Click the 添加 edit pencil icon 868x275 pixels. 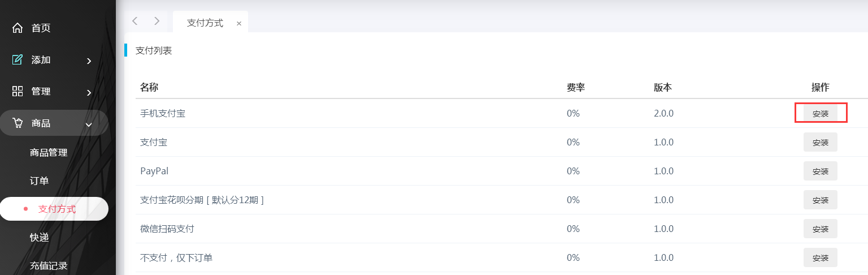coord(18,59)
